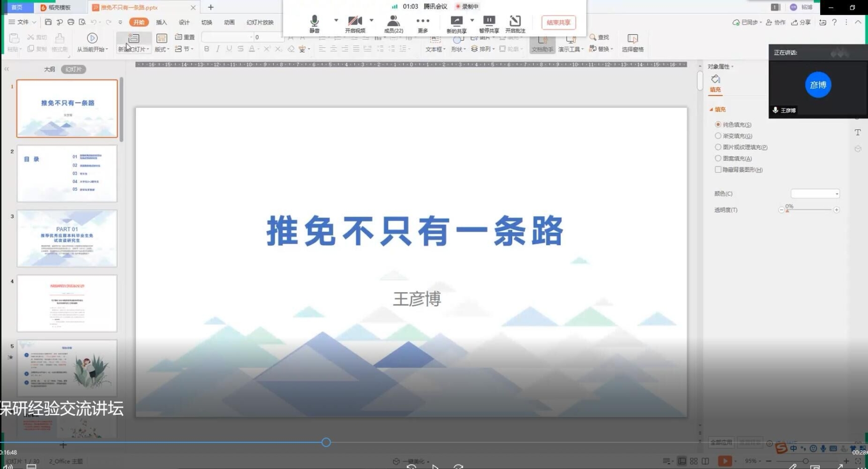868x469 pixels.
Task: Click the 透明度 transparency slider
Action: point(809,210)
